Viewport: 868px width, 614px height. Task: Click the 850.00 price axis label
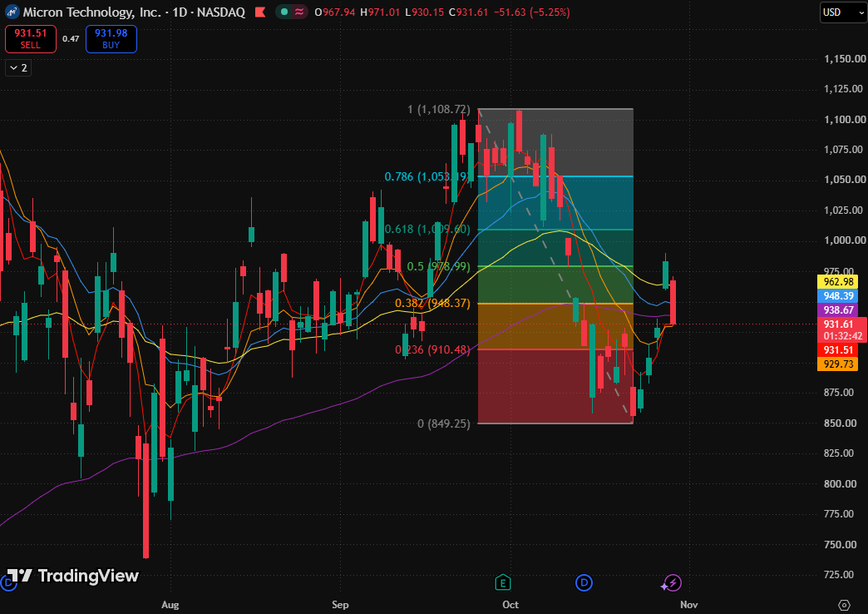(x=841, y=423)
